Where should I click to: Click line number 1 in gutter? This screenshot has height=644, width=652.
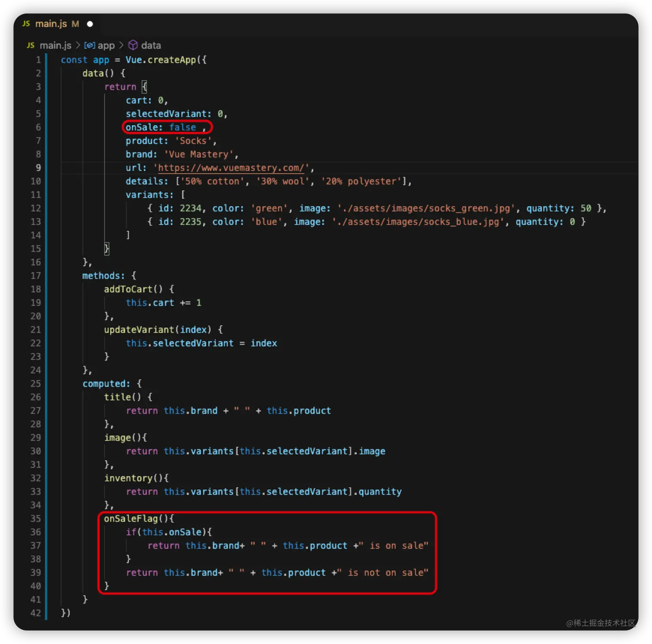[x=38, y=60]
